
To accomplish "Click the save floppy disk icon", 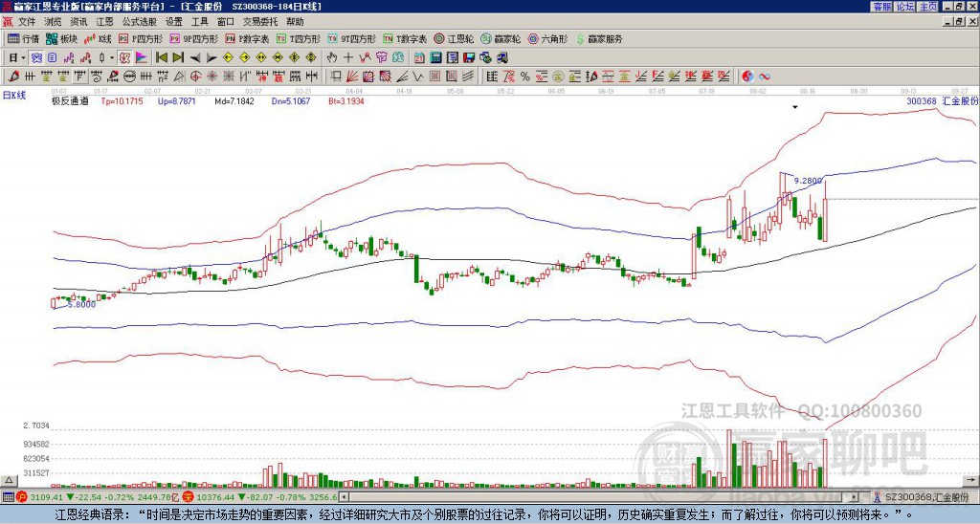I will pos(469,58).
